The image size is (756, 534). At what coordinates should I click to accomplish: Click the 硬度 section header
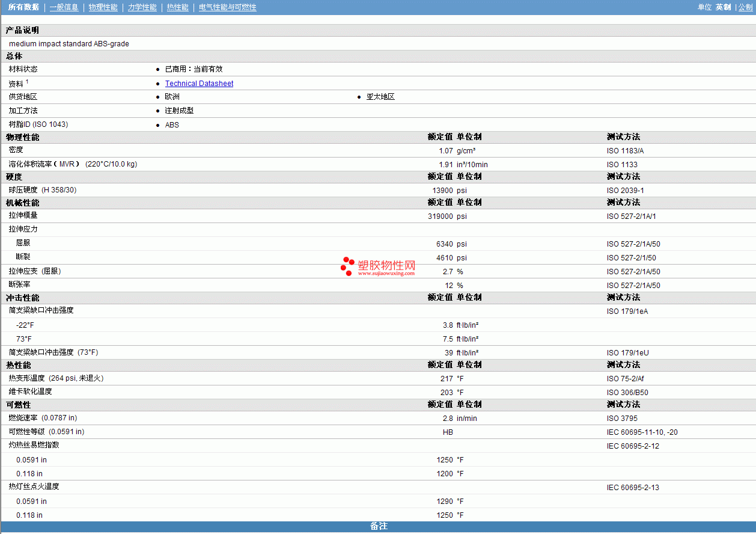click(x=14, y=177)
